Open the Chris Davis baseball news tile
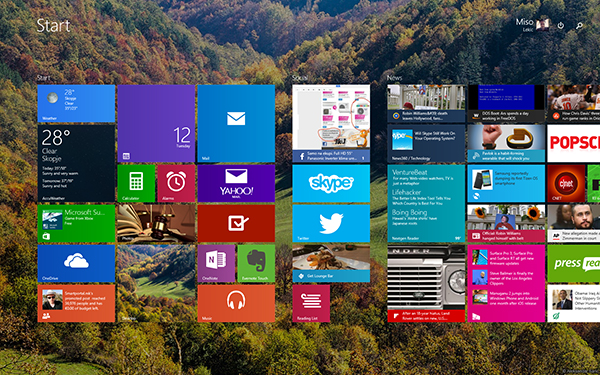The image size is (600, 375). [574, 103]
